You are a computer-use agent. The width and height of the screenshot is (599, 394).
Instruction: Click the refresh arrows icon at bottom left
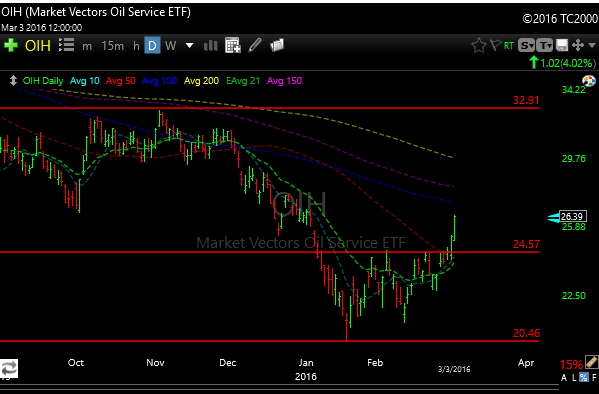click(x=9, y=368)
